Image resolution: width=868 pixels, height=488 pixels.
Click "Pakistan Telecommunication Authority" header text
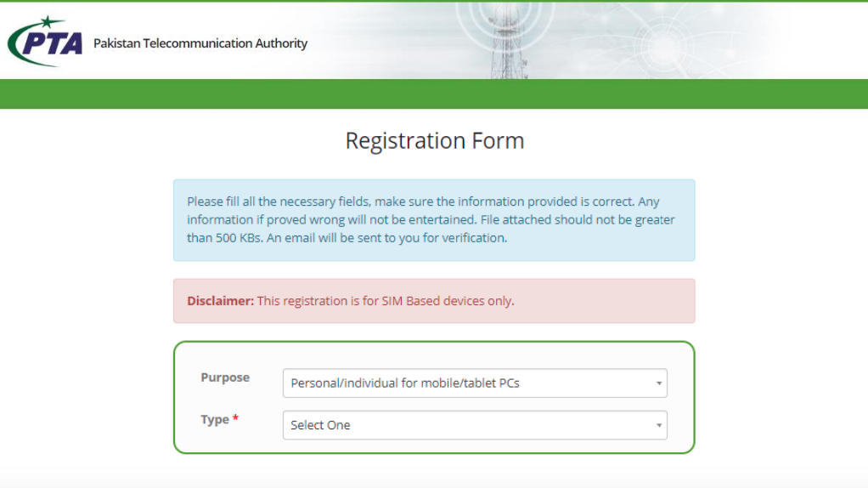pyautogui.click(x=200, y=43)
